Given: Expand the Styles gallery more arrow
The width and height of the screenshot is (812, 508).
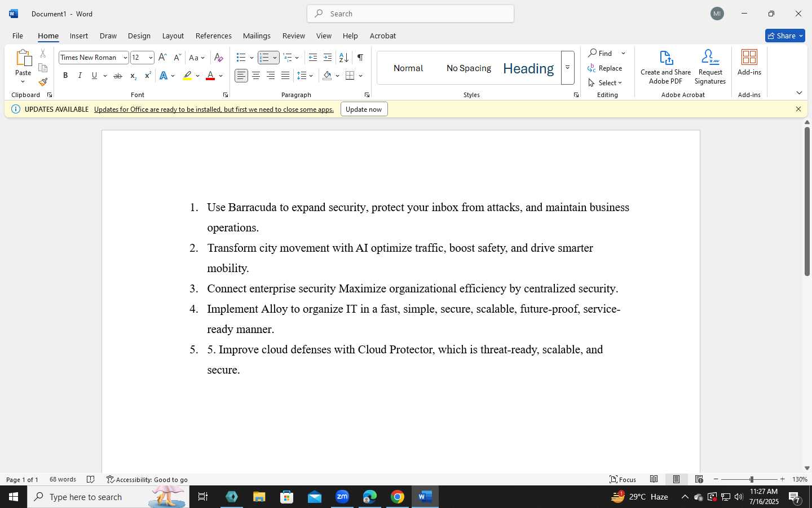Looking at the screenshot, I should [568, 68].
